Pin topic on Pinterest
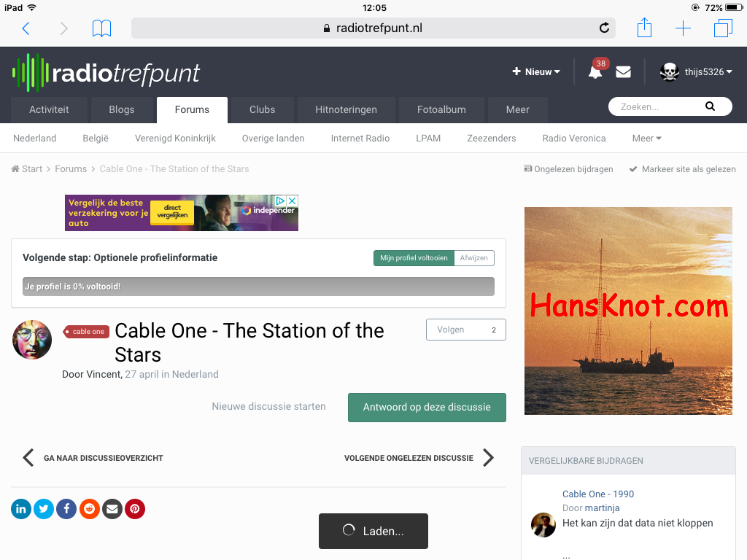 pos(135,509)
